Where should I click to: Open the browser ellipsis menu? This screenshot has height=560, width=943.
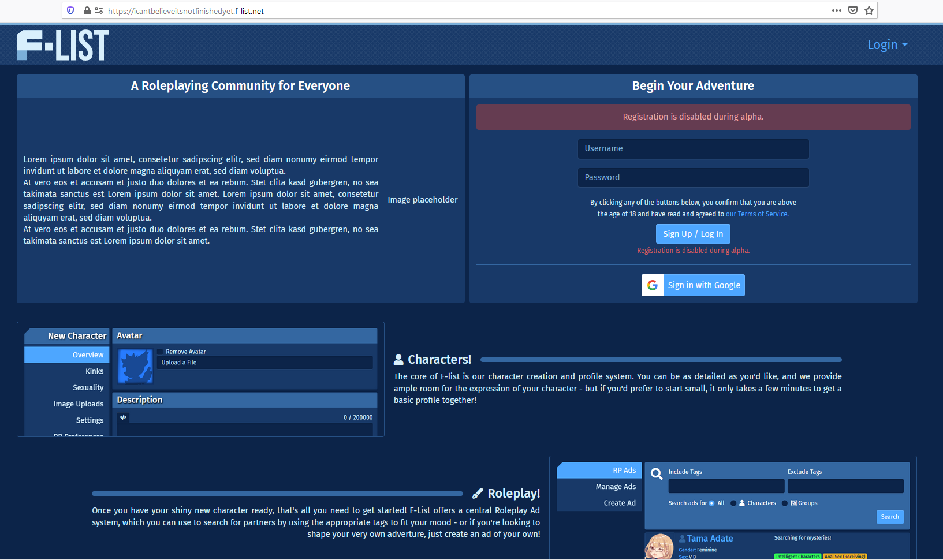point(836,10)
